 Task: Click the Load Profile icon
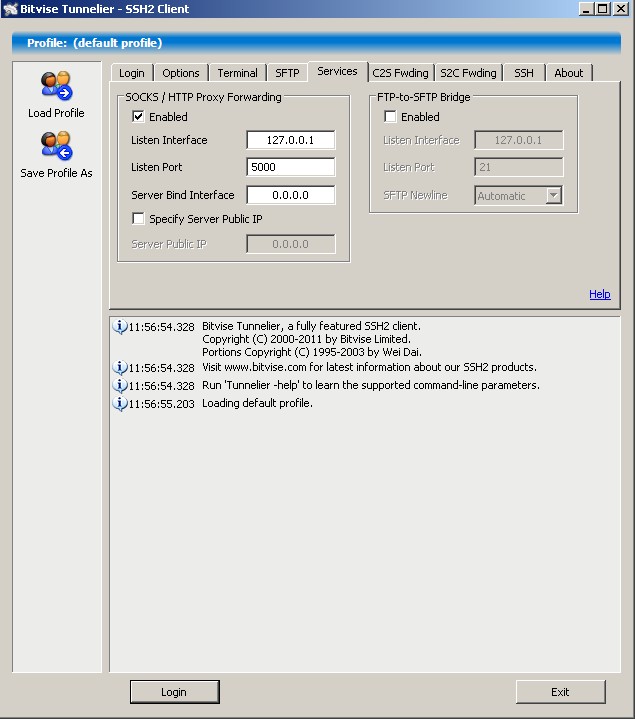click(x=56, y=86)
